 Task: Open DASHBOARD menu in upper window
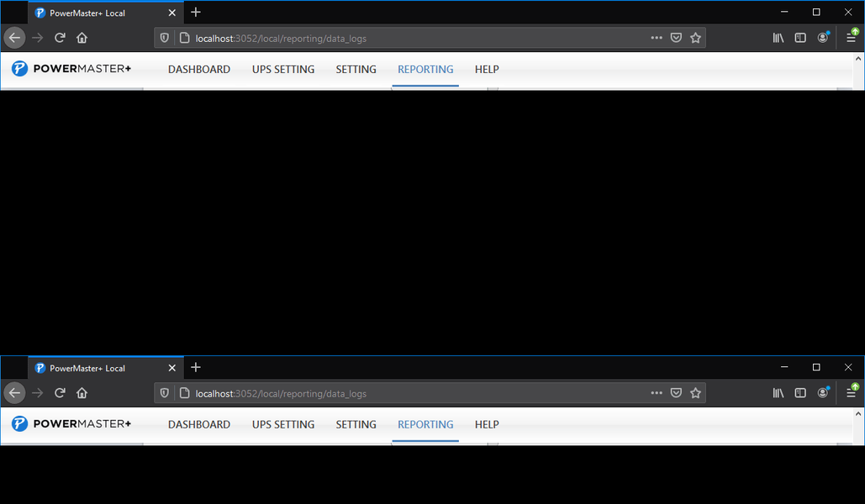pos(199,70)
